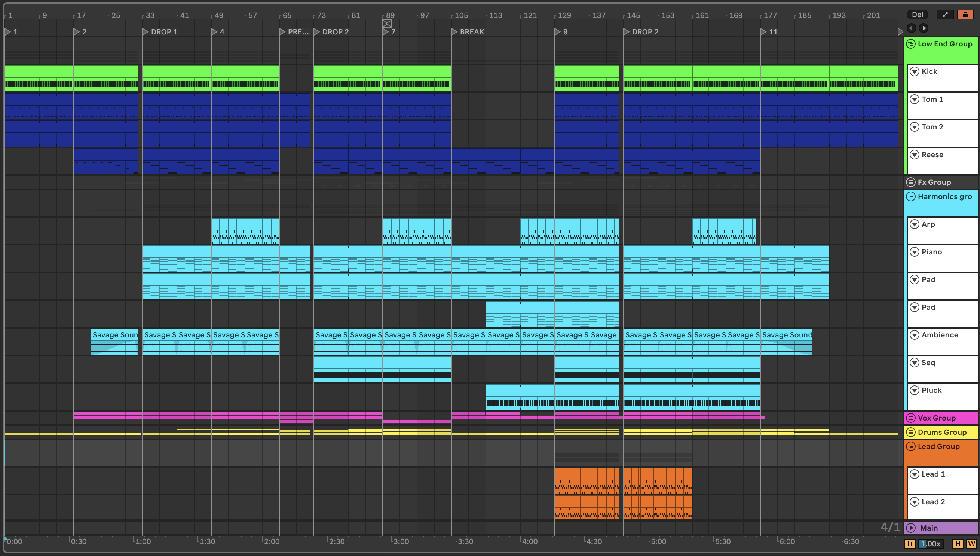The image size is (980, 556).
Task: Collapse the Low End Group track
Action: pos(911,44)
